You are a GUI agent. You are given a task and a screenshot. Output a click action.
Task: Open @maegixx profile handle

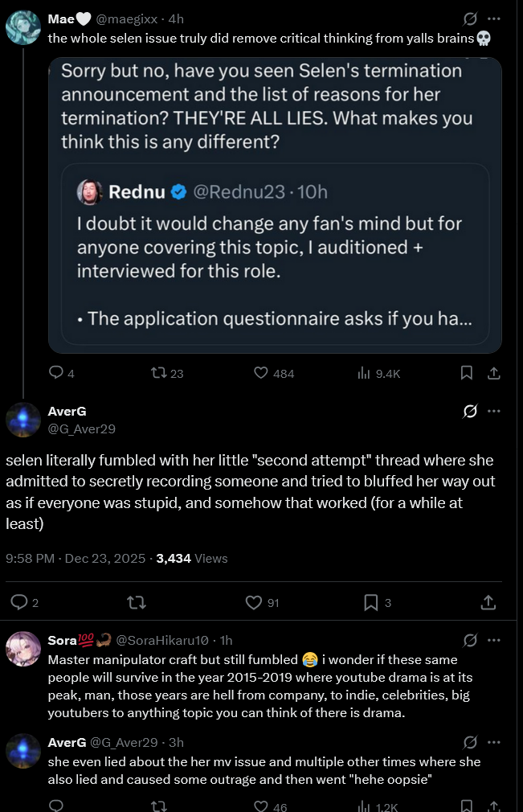pos(129,18)
